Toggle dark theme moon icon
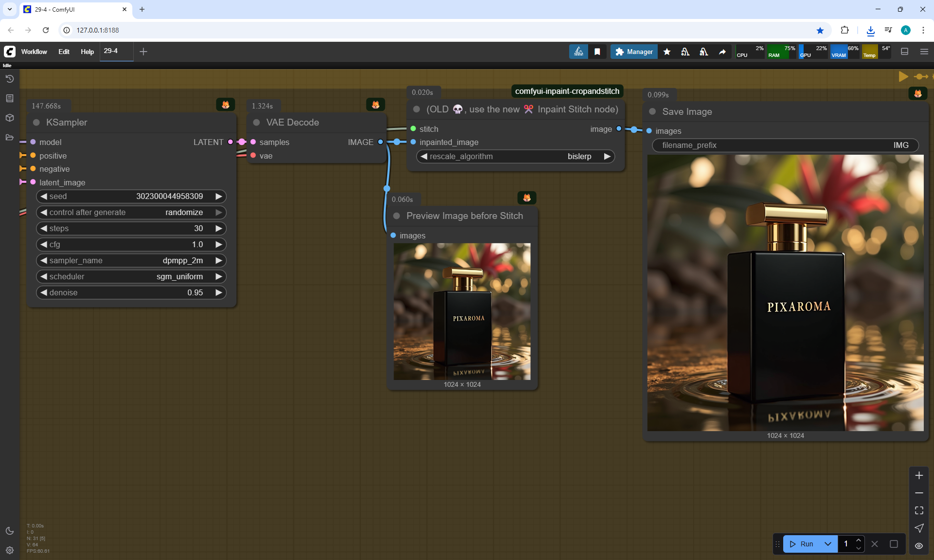This screenshot has width=934, height=560. click(9, 531)
